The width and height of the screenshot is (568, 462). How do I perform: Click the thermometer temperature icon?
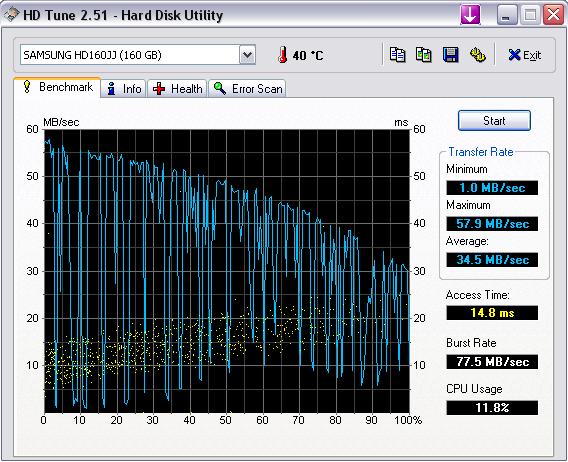pos(283,55)
